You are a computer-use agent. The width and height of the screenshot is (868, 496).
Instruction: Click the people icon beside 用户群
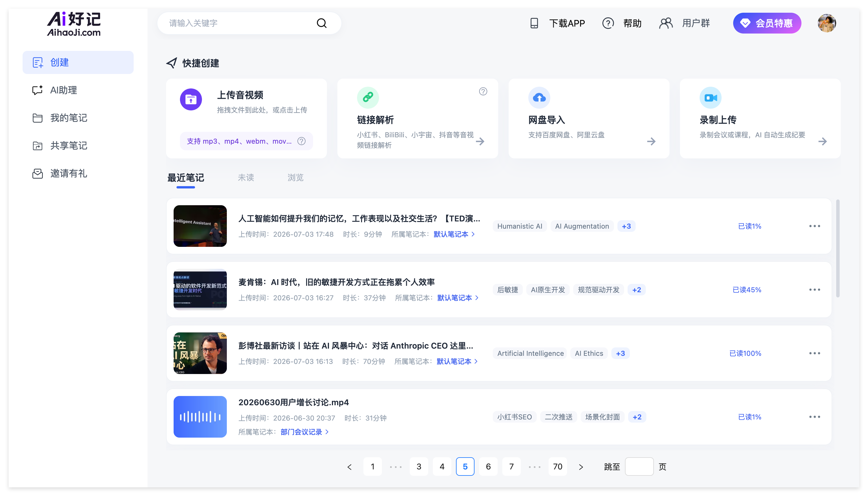tap(665, 23)
